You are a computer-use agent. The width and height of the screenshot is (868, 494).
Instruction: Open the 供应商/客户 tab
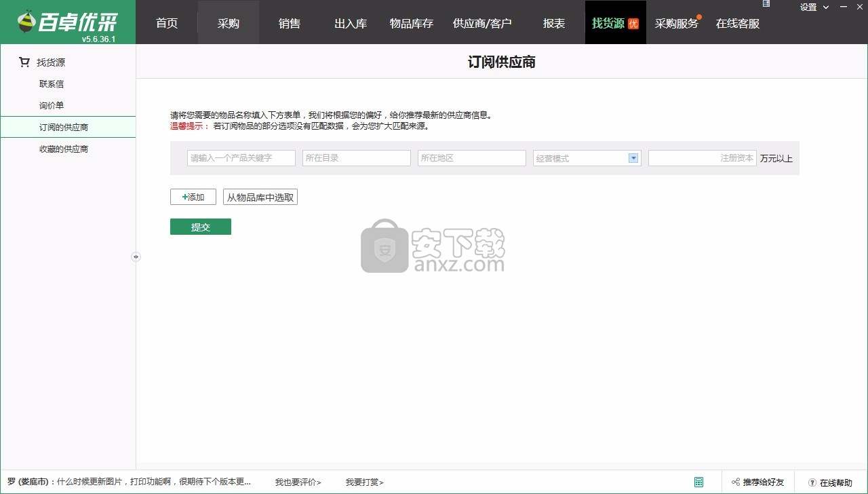tap(482, 23)
